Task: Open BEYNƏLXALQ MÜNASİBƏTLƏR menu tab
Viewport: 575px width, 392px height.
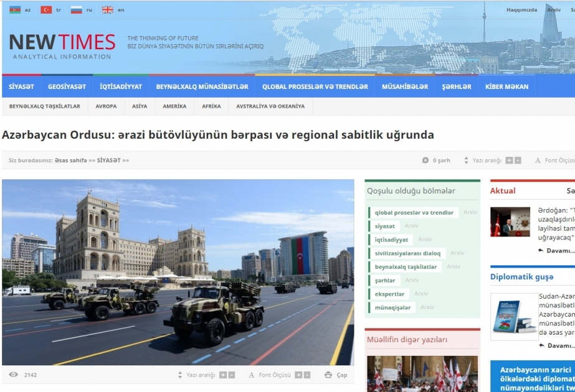Action: 202,87
